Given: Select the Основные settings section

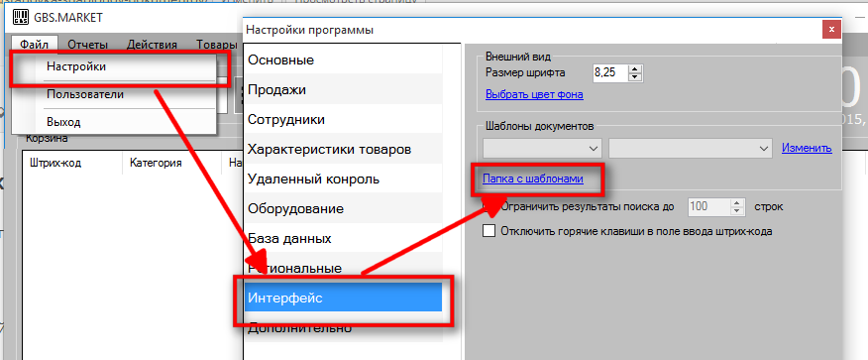Looking at the screenshot, I should pyautogui.click(x=343, y=60).
